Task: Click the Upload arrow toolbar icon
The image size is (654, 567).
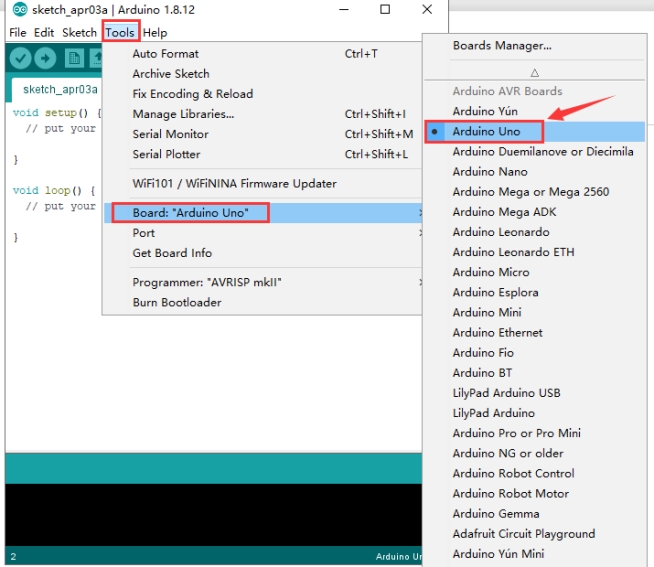Action: point(45,58)
